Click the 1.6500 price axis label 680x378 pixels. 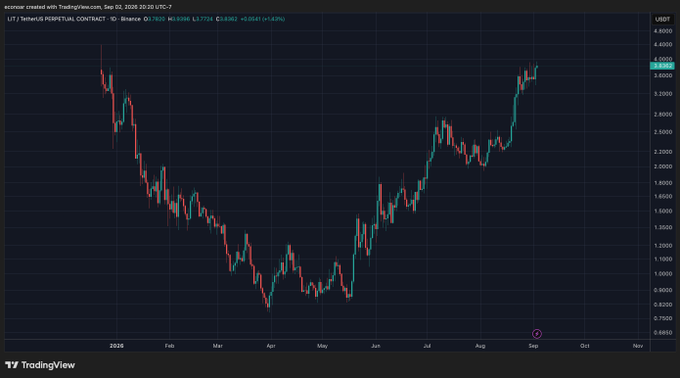(663, 196)
